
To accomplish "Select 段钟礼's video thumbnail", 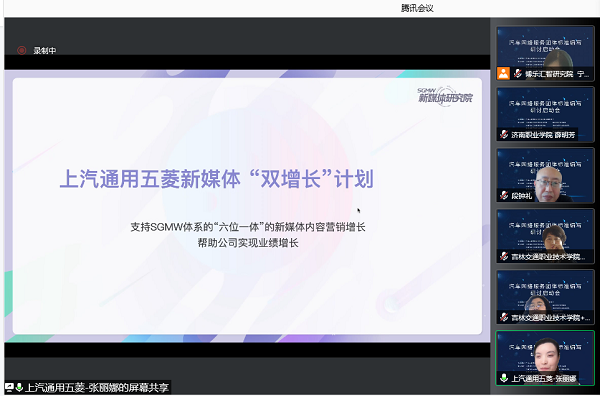I will pyautogui.click(x=545, y=175).
